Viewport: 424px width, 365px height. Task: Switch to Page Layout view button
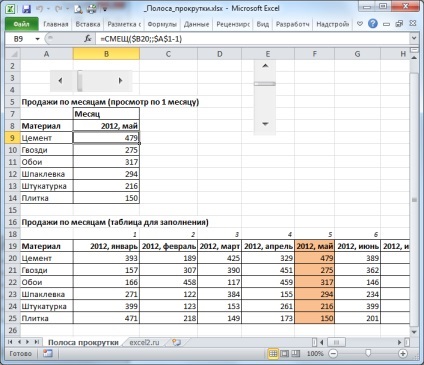tap(284, 354)
